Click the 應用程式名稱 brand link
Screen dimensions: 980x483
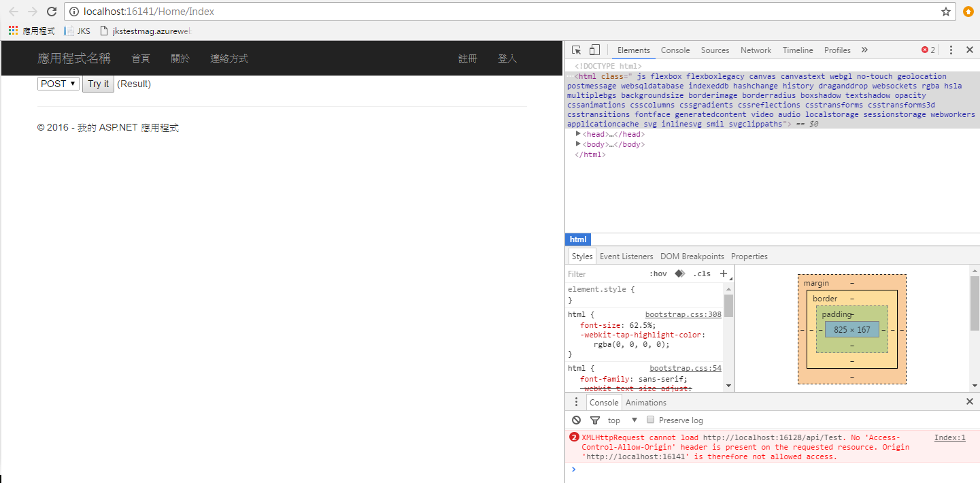point(74,59)
